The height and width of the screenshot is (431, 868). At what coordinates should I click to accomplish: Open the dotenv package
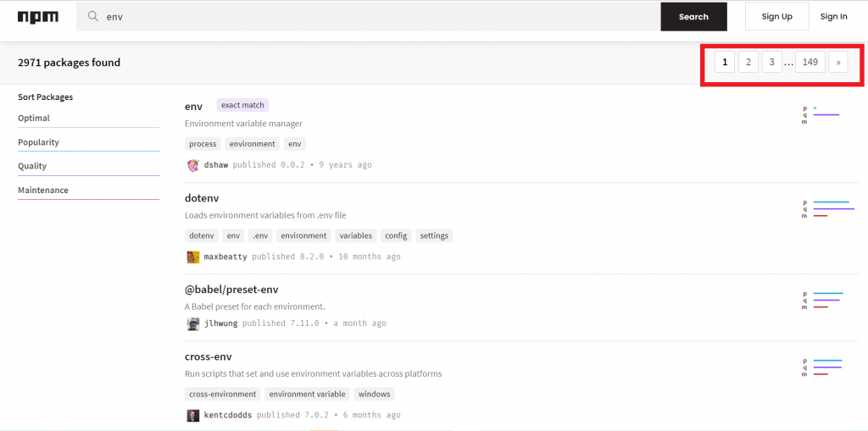click(x=202, y=198)
